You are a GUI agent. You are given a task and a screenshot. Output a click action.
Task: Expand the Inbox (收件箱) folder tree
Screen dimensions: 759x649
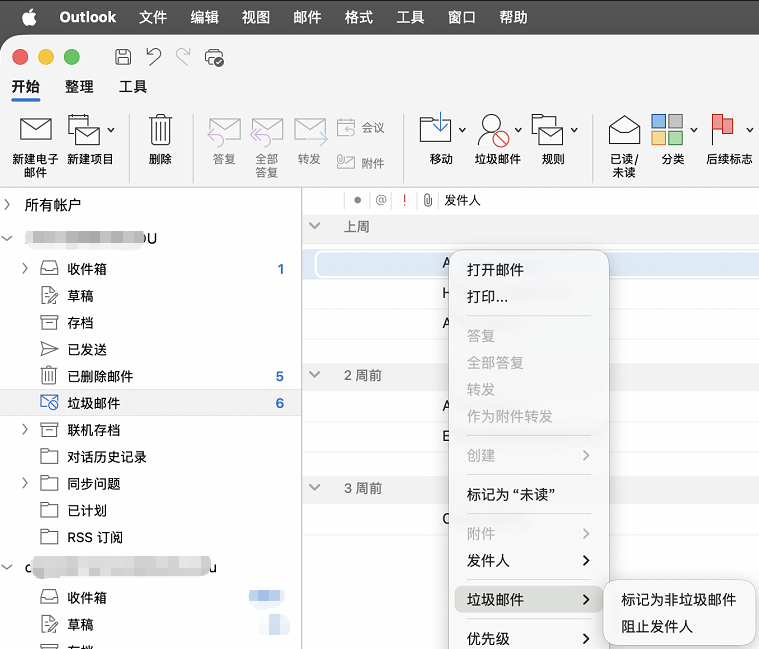(25, 269)
